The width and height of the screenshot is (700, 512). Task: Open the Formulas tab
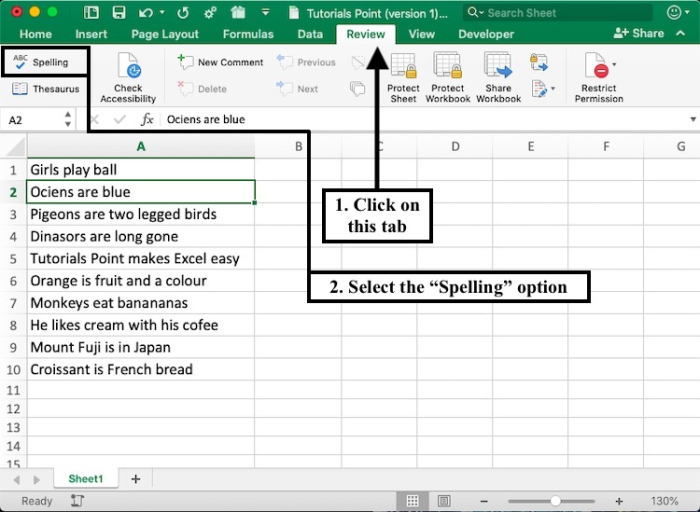click(x=248, y=34)
